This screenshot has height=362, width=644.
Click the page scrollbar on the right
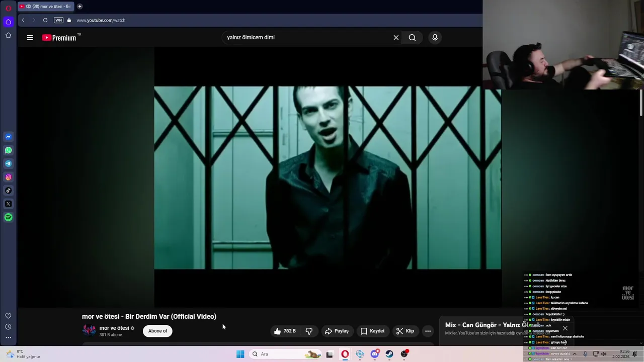pos(641,103)
